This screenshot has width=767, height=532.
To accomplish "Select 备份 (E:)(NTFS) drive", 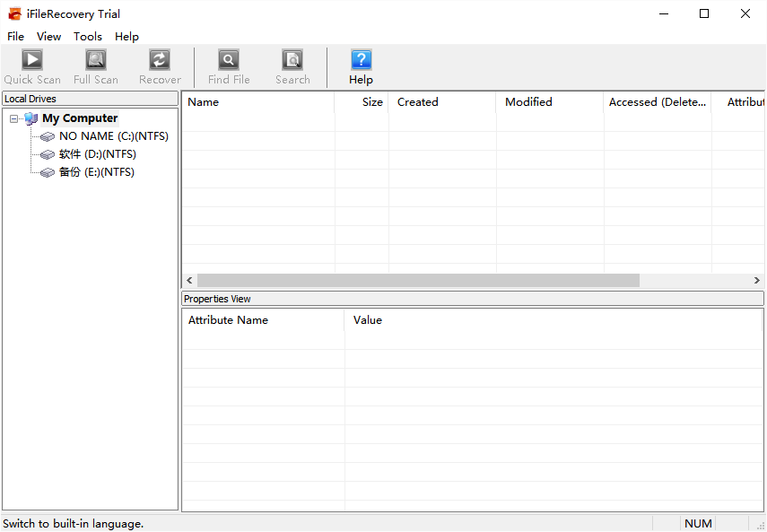I will (x=96, y=172).
